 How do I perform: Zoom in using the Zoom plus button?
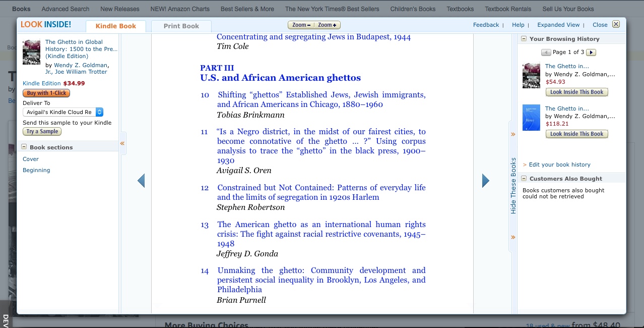tap(328, 25)
